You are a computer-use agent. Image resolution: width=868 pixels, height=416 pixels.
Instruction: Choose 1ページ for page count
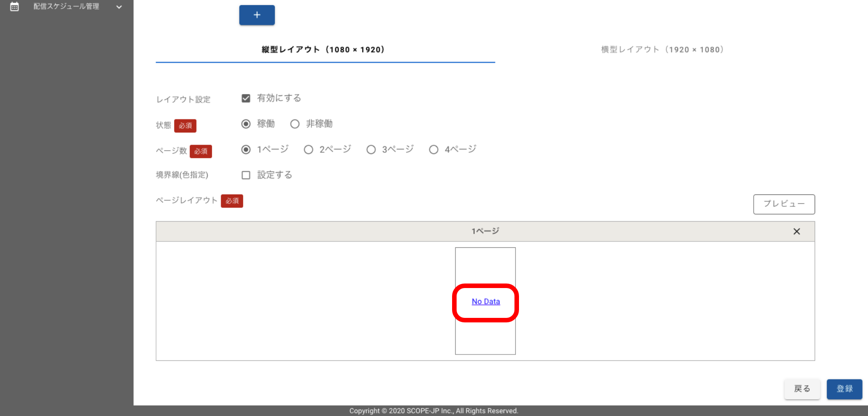point(246,150)
